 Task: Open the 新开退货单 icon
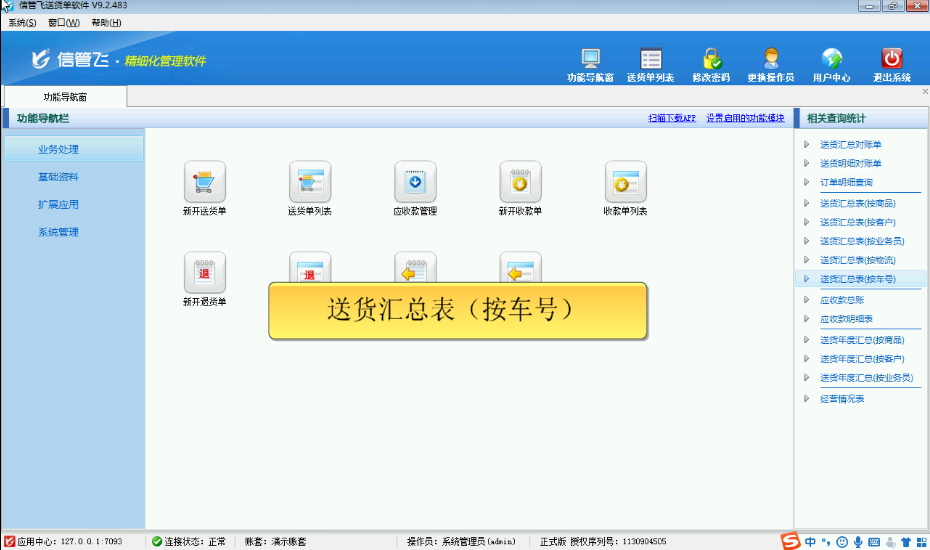(204, 272)
